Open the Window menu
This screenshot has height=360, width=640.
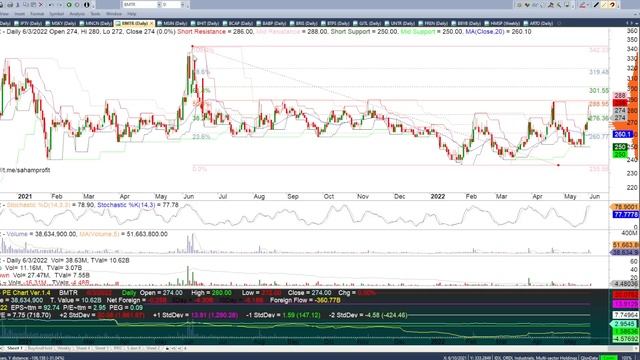[114, 14]
